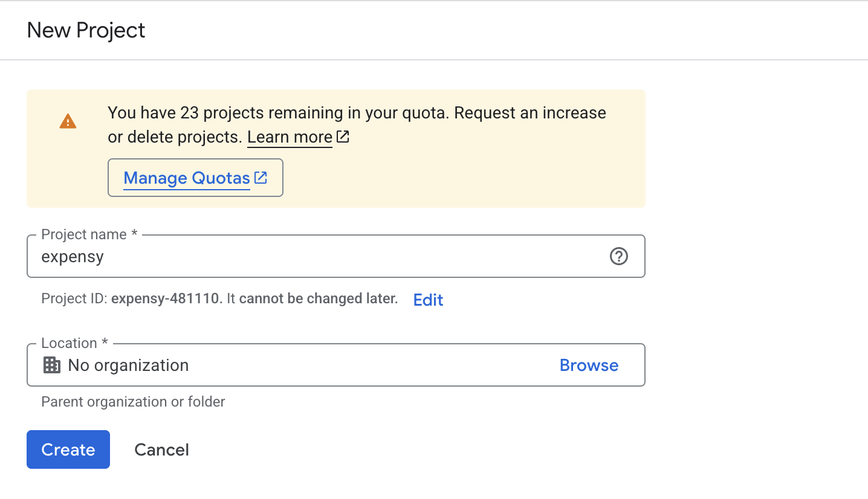The image size is (868, 499).
Task: Click the external link icon beside Learn more
Action: click(343, 137)
